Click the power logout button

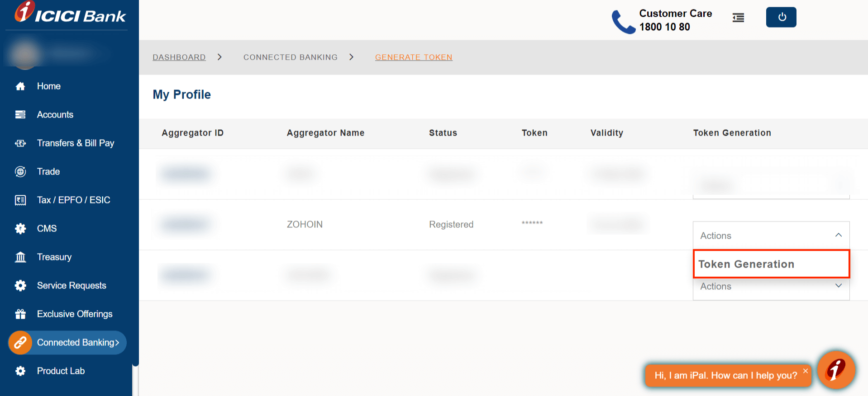pyautogui.click(x=781, y=17)
